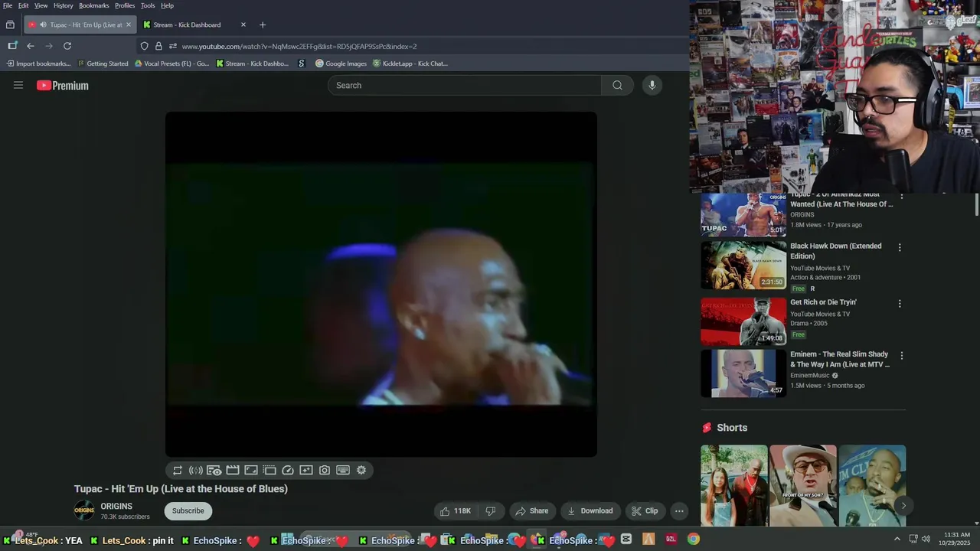Open options for Get Rich or Die Tryin'
Screen dimensions: 980x551
900,304
